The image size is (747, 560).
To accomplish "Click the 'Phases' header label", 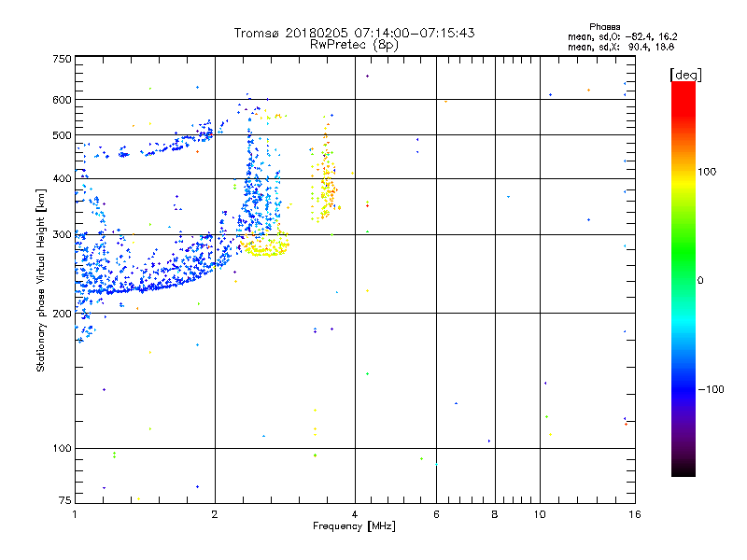I will tap(604, 27).
